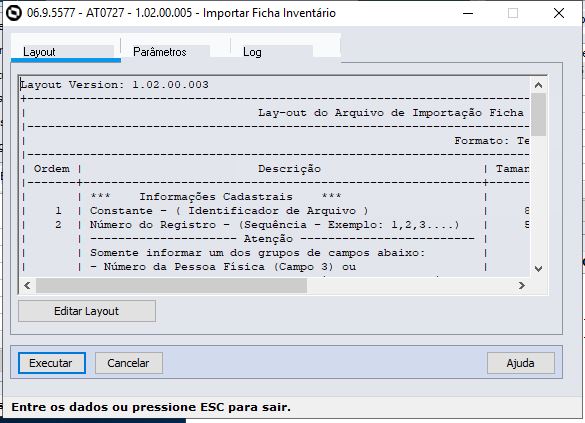Click the 'Informações Cadastrais' line
Screen dimensions: 585x423
(216, 197)
